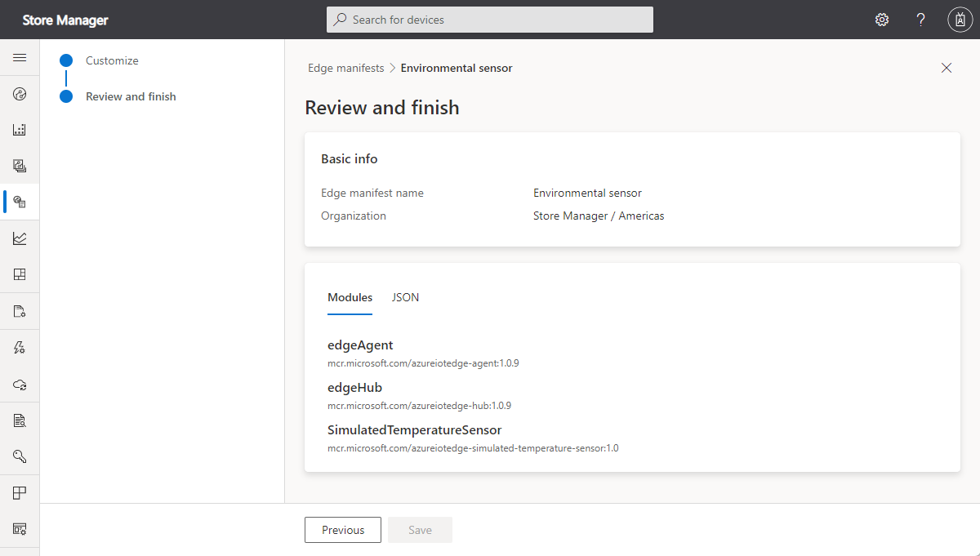Open the Dashboard from the left sidebar

pos(20,93)
